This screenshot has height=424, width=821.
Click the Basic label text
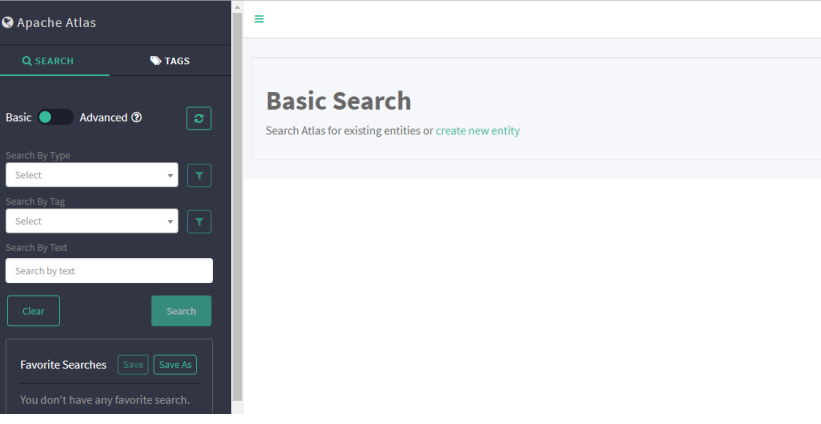tap(18, 117)
